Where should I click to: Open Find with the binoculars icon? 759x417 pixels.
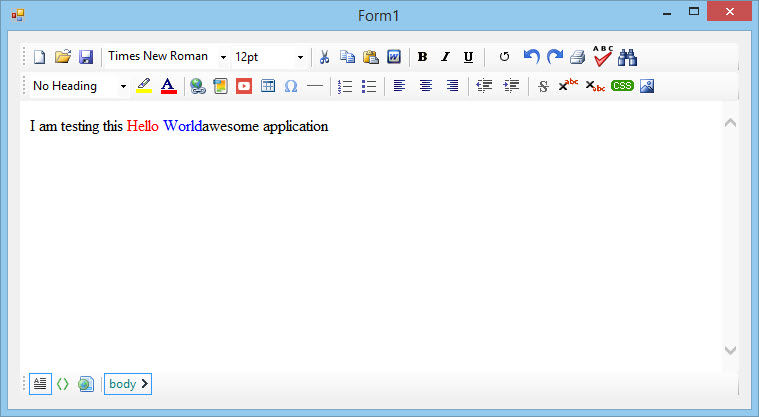[x=628, y=57]
